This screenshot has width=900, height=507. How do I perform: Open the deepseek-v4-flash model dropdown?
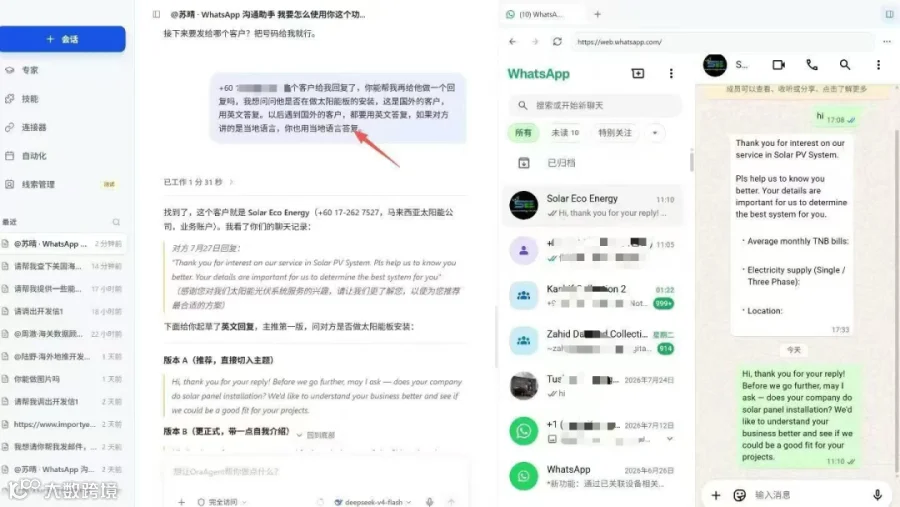[373, 502]
